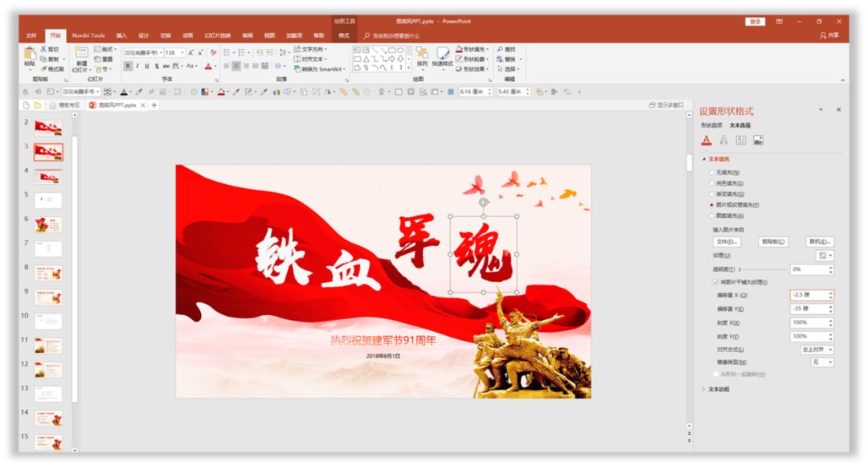Click the File (文件...) picture source button
The image size is (868, 467).
[x=727, y=242]
